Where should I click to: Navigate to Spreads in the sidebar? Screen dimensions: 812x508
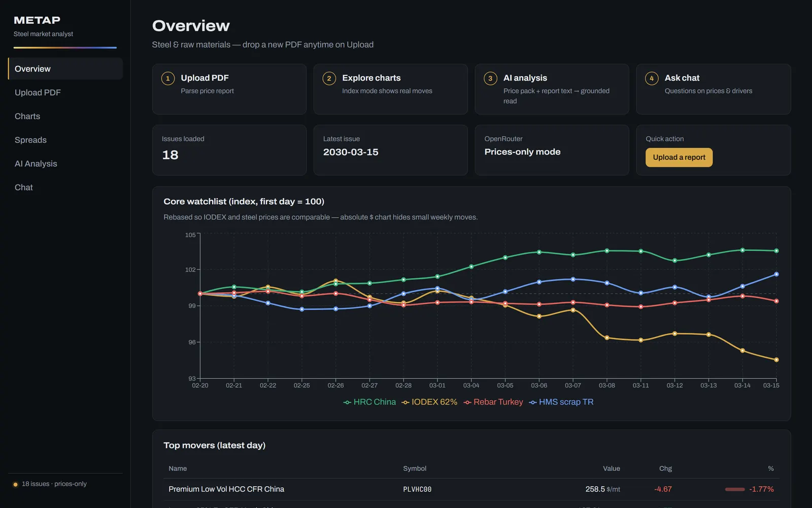(x=65, y=140)
